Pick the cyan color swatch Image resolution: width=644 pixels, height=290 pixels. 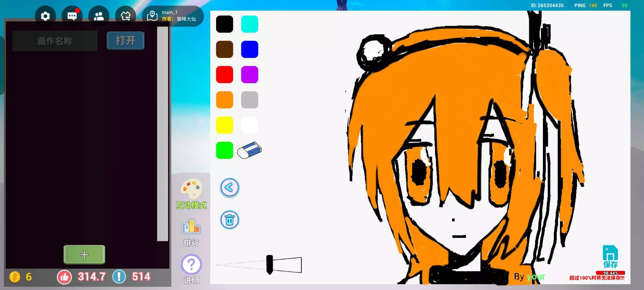click(x=250, y=24)
